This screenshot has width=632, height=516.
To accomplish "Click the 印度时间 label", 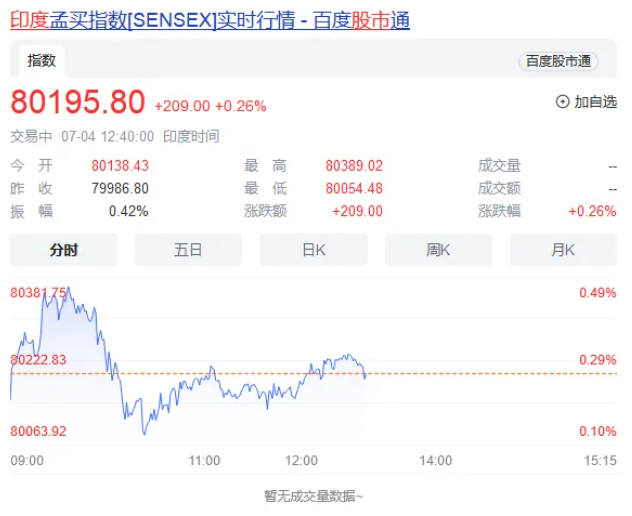I will (x=191, y=136).
